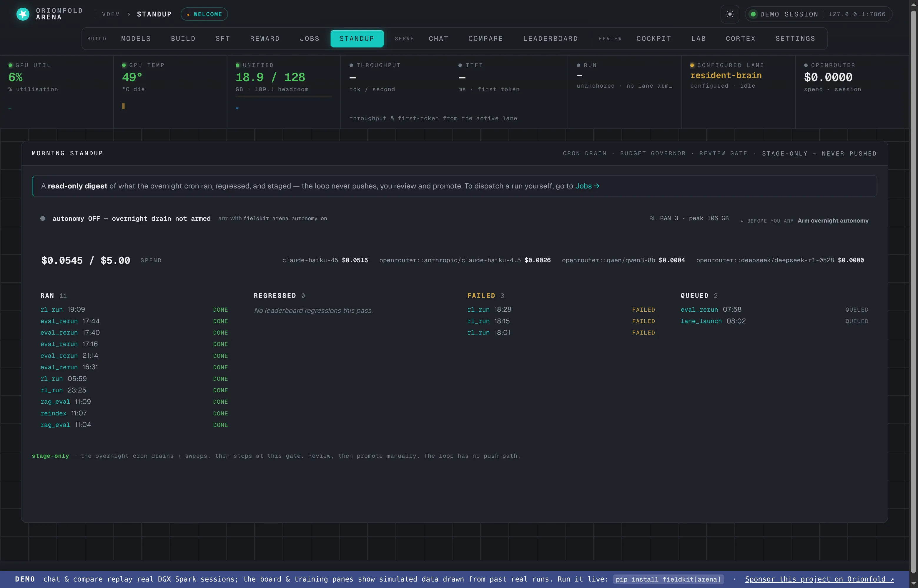Open the Welcome badge
This screenshot has width=918, height=588.
click(204, 14)
